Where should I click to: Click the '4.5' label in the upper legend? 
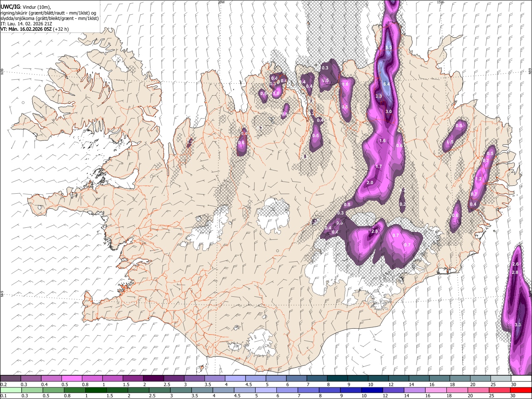pyautogui.click(x=249, y=384)
